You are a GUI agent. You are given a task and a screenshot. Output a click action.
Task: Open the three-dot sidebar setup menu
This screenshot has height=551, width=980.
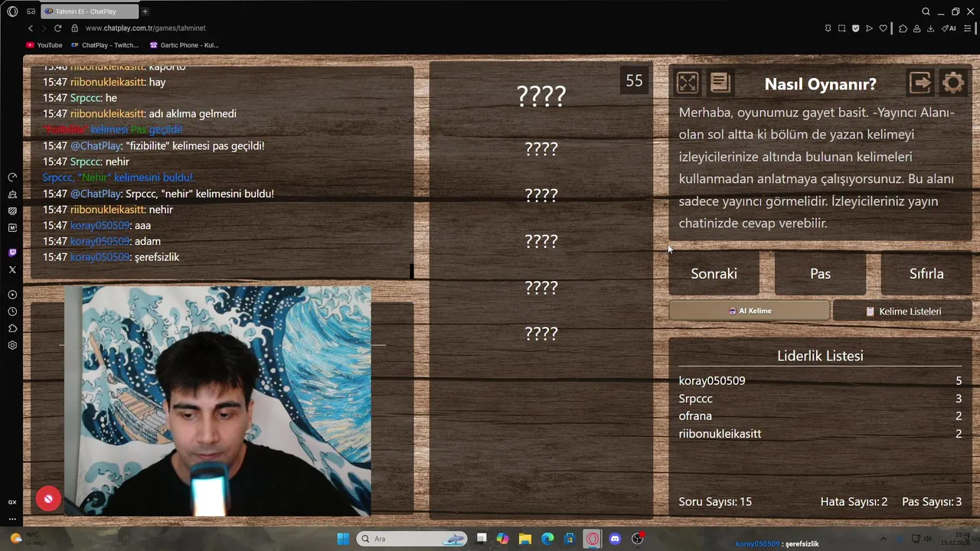tap(12, 519)
